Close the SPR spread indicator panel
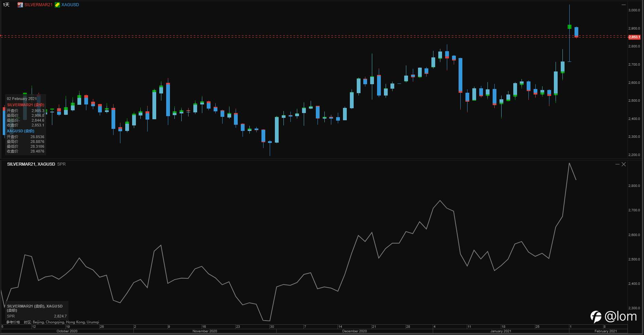 click(x=623, y=164)
